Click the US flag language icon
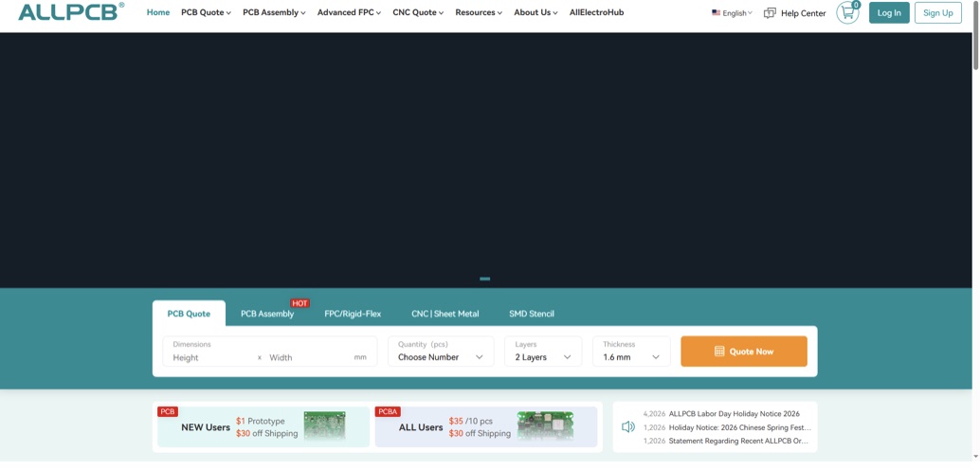The image size is (980, 470). [x=717, y=12]
